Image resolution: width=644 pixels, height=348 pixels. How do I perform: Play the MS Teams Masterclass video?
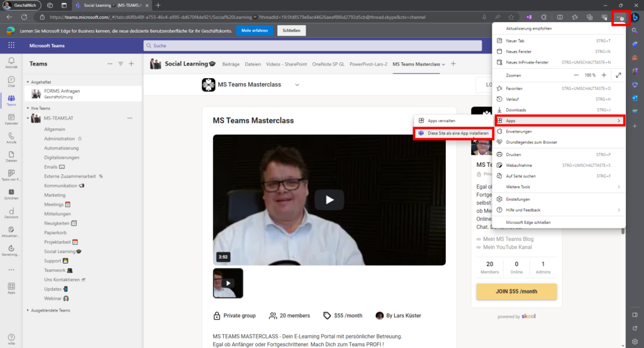pos(330,199)
